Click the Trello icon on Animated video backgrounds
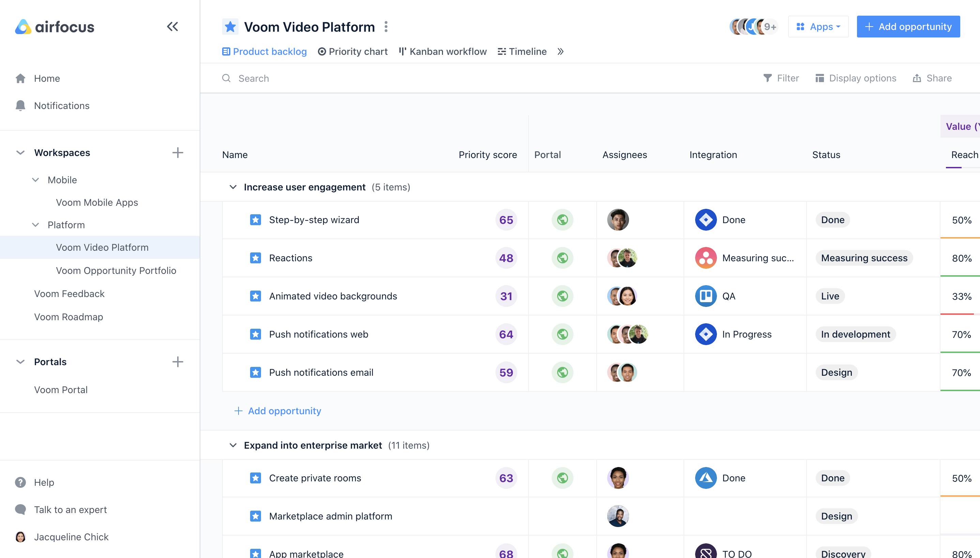980x558 pixels. [x=706, y=296]
